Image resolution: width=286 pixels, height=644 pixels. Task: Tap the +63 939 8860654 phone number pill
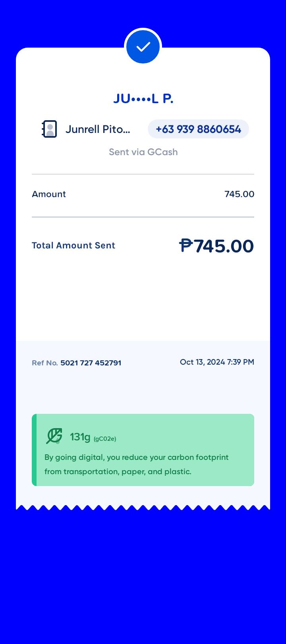click(x=198, y=129)
